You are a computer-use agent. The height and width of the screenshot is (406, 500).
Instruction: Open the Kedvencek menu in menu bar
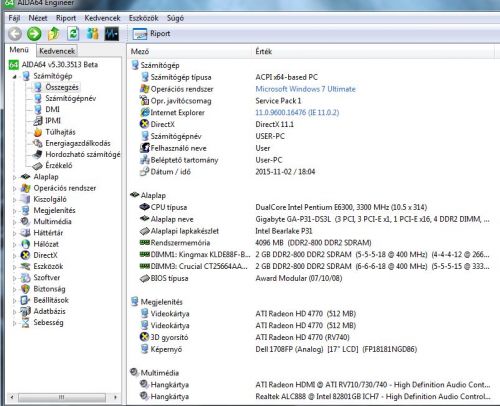pyautogui.click(x=102, y=18)
